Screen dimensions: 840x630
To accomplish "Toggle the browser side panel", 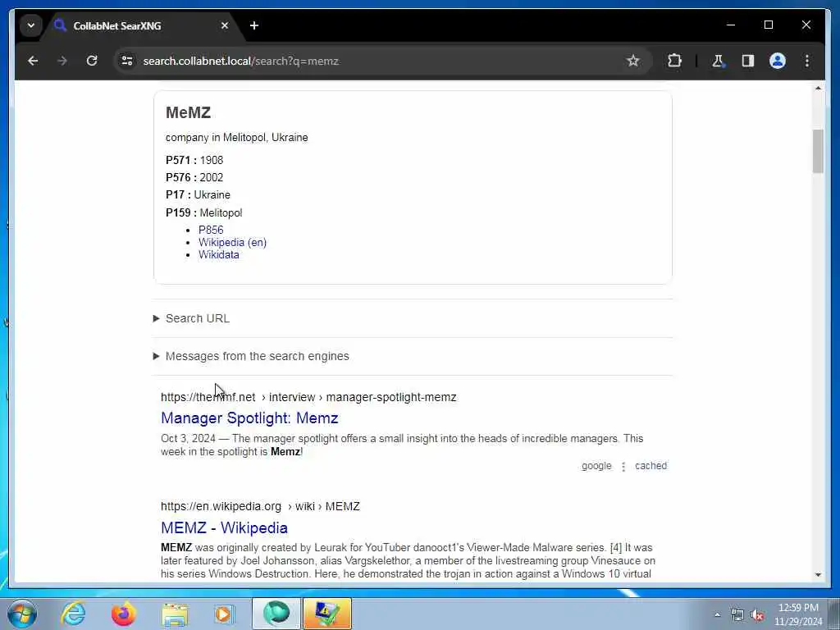I will [748, 61].
